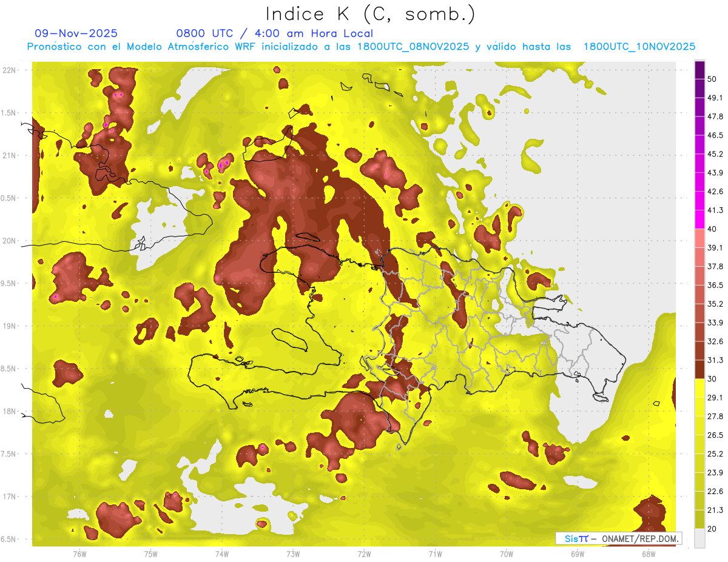Click the "20N" latitude axis label
The width and height of the screenshot is (728, 562).
pyautogui.click(x=9, y=241)
